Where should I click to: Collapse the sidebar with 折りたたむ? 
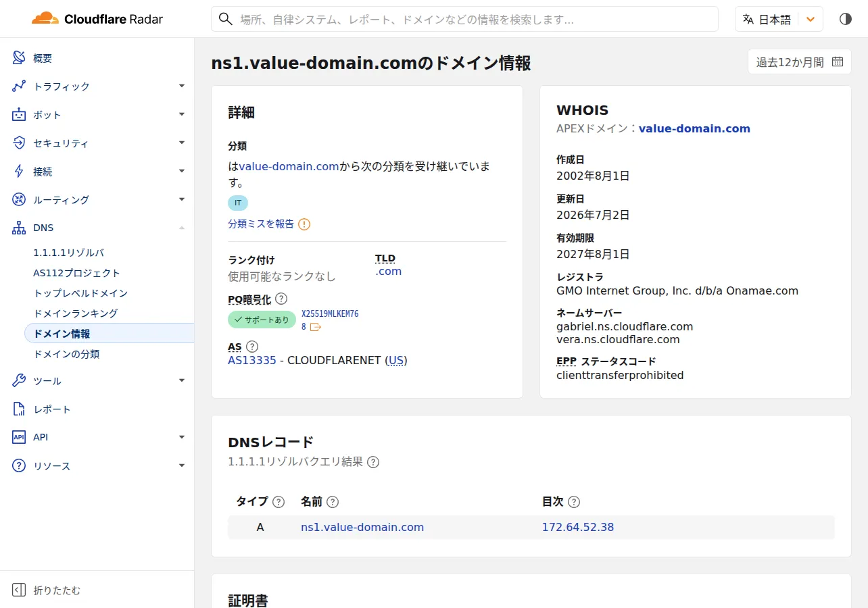(x=47, y=590)
